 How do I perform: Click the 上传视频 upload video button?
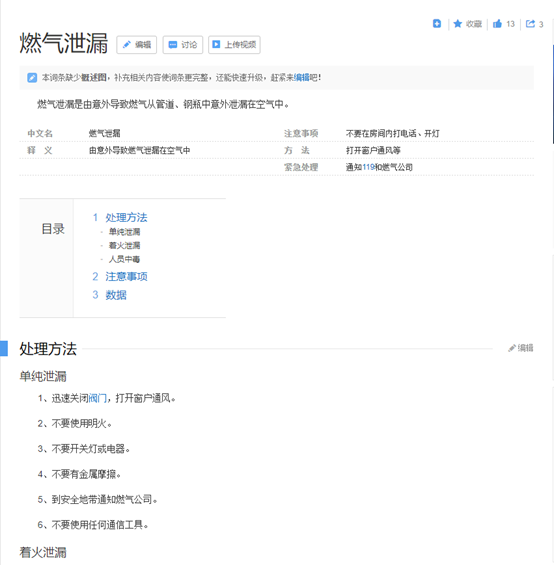pyautogui.click(x=234, y=45)
